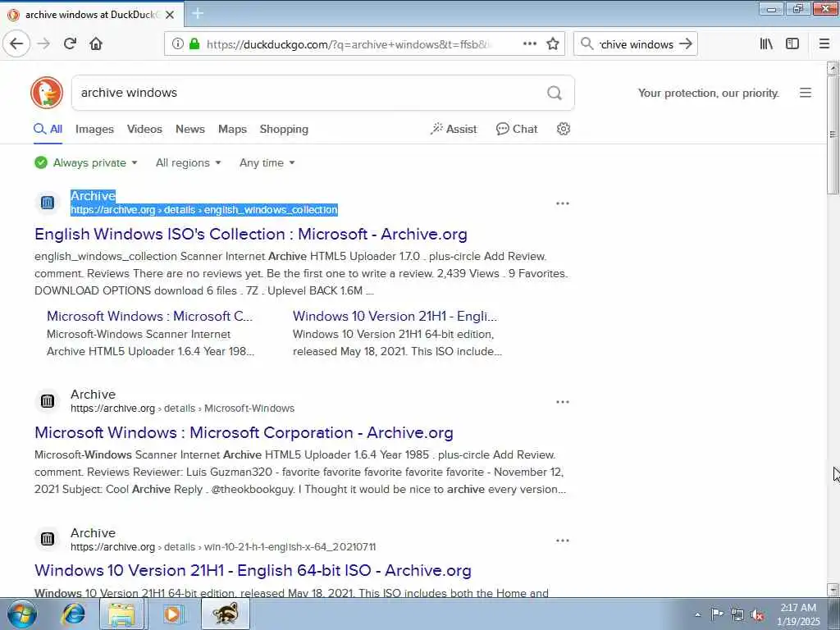This screenshot has width=840, height=630.
Task: Expand the Always private dropdown
Action: (86, 162)
